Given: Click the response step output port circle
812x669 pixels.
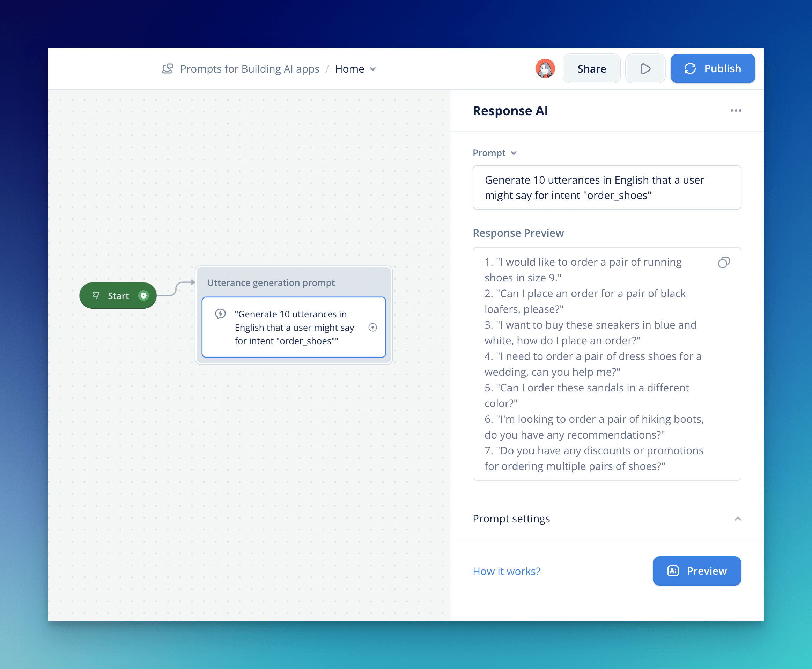Looking at the screenshot, I should tap(372, 328).
